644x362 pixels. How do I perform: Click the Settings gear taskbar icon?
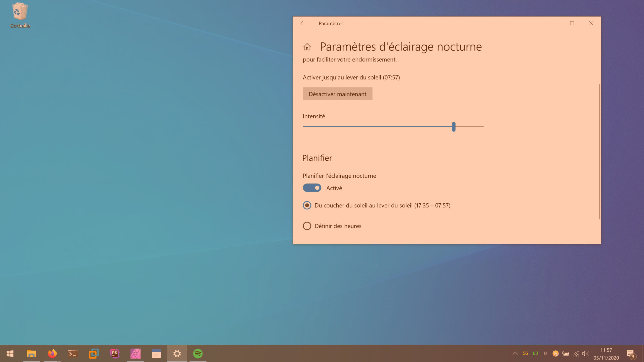(177, 354)
